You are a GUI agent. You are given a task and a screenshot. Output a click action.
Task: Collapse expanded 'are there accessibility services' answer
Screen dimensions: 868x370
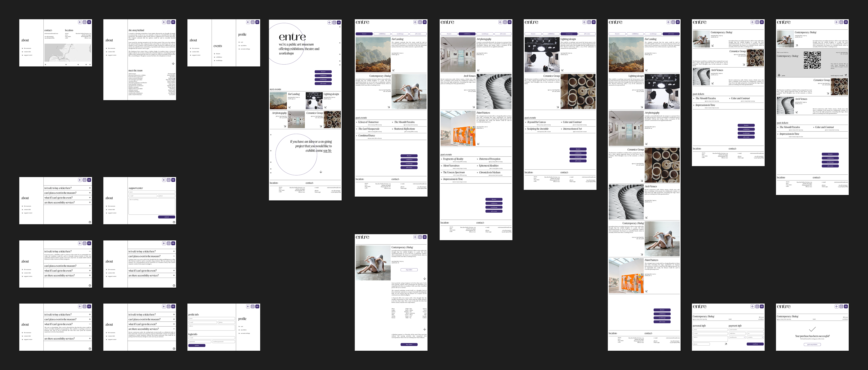tap(174, 329)
